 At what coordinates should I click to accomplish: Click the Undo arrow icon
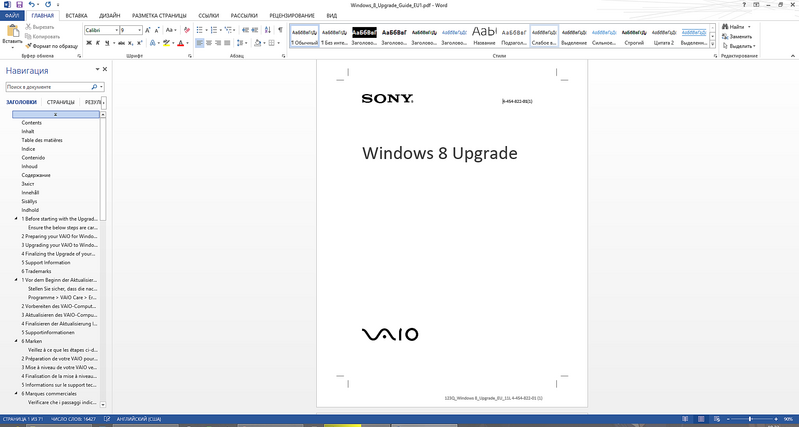(x=32, y=5)
